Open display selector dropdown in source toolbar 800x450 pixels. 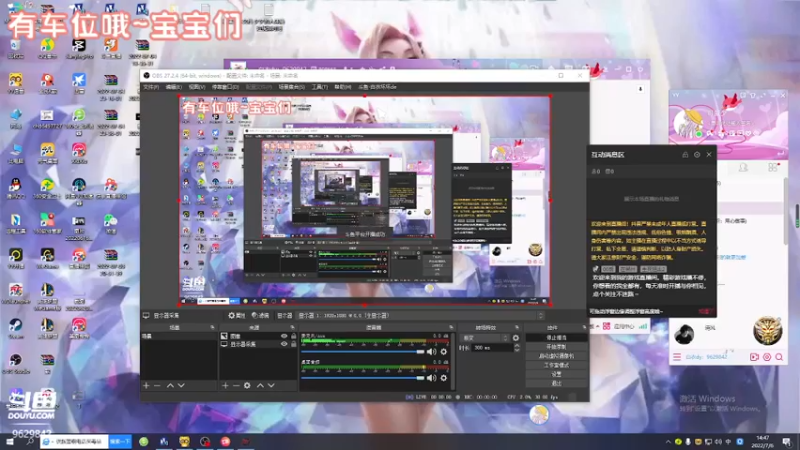[x=420, y=316]
